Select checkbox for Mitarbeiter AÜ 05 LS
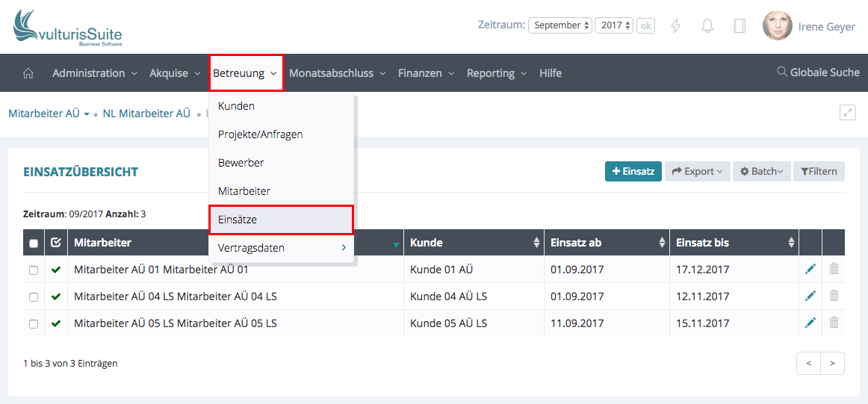868x404 pixels. (34, 324)
